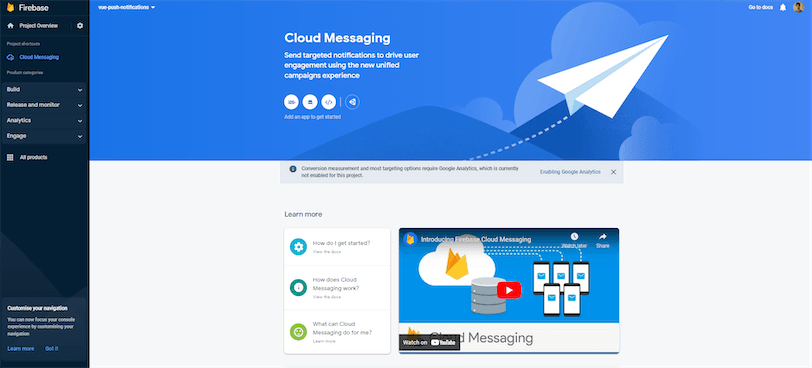Open 'What can Cloud Messaging do for me?' card
Viewport: 812px width, 368px height.
pos(337,332)
